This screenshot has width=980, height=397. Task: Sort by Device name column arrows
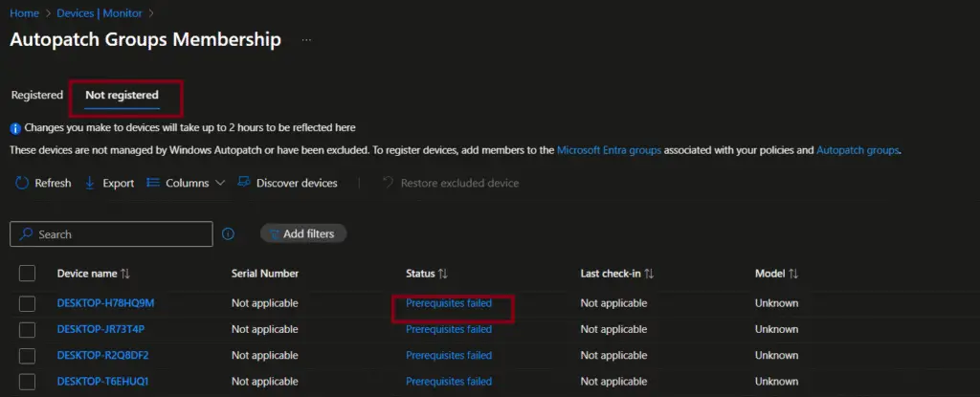tap(125, 274)
